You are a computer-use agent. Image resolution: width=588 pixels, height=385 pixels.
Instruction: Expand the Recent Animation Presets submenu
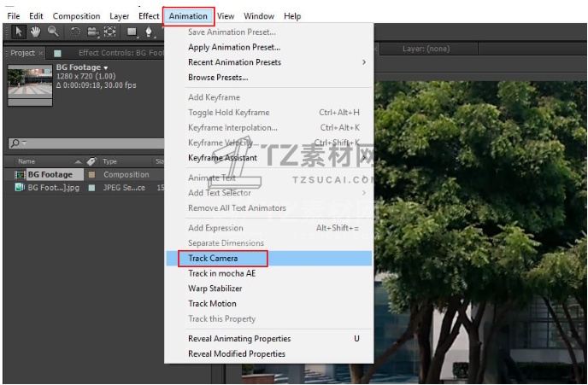coord(364,62)
